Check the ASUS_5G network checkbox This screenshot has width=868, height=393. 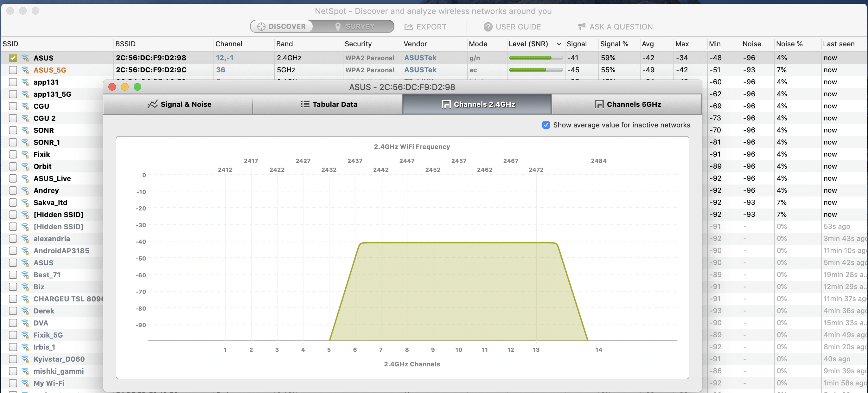pos(13,70)
